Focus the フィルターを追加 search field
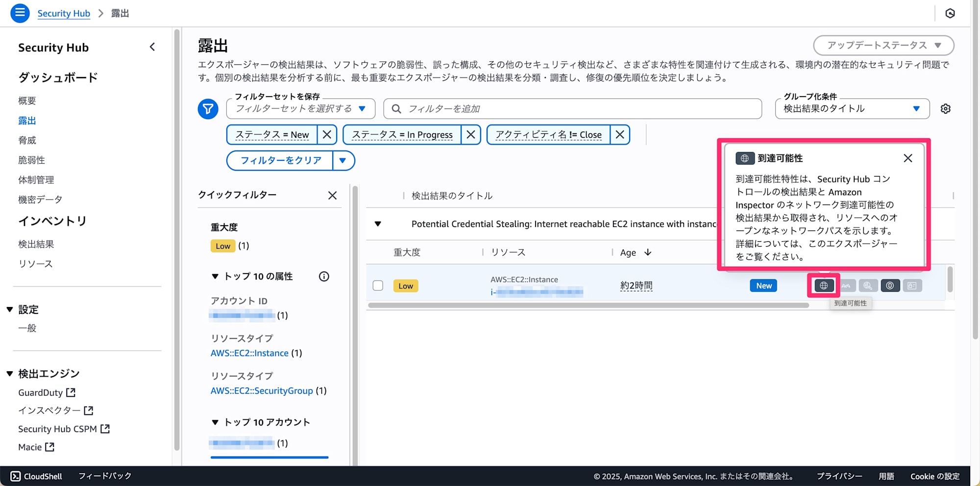The width and height of the screenshot is (980, 486). click(x=572, y=109)
